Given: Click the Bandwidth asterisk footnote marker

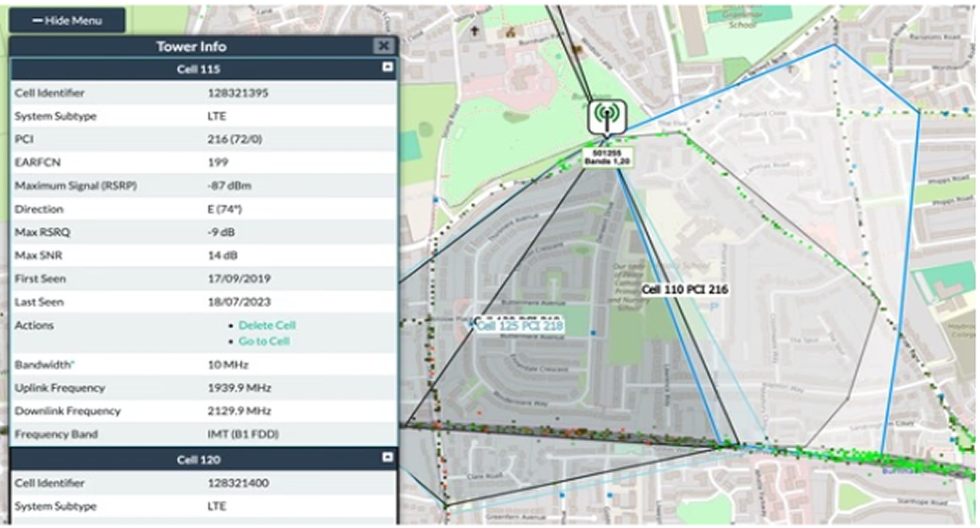Looking at the screenshot, I should tap(73, 362).
